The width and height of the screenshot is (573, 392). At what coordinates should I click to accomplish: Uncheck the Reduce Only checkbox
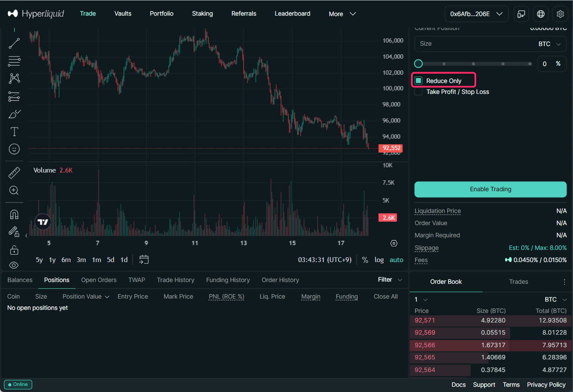[x=419, y=81]
